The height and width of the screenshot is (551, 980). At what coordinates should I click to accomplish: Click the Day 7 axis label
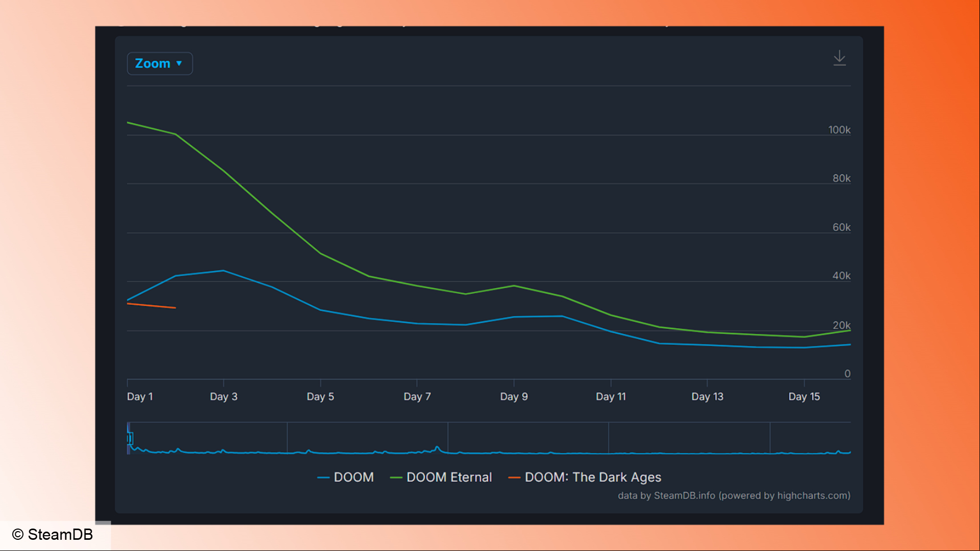[x=417, y=397]
